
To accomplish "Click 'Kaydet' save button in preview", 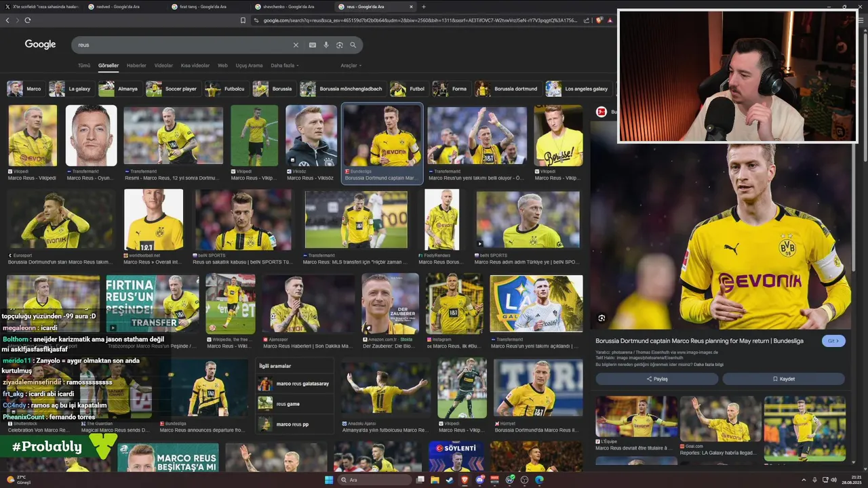I will coord(783,379).
